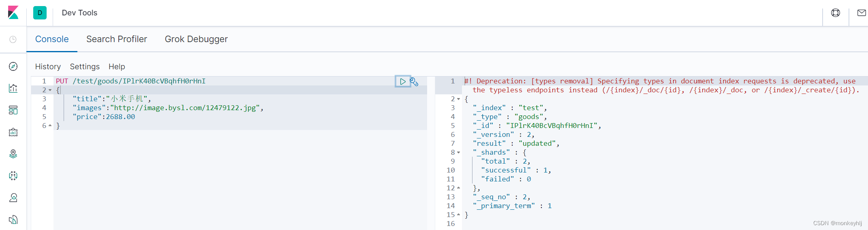Click the "_version" : 2 line
Viewport: 868px width, 230px height.
click(504, 134)
